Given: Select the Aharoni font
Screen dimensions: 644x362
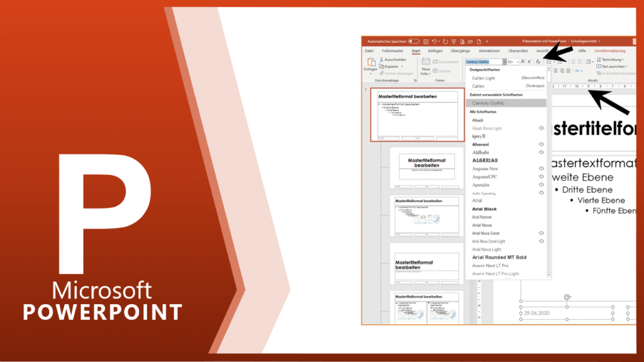Looking at the screenshot, I should click(x=480, y=144).
